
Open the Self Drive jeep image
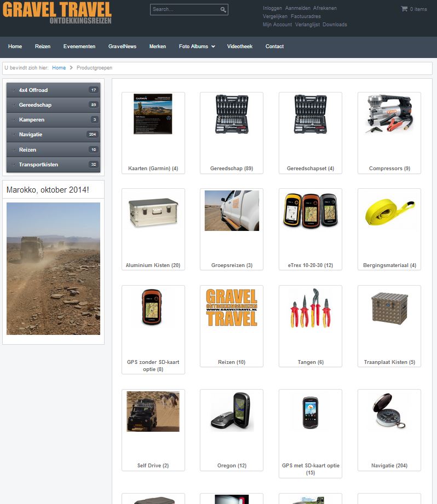tap(153, 412)
